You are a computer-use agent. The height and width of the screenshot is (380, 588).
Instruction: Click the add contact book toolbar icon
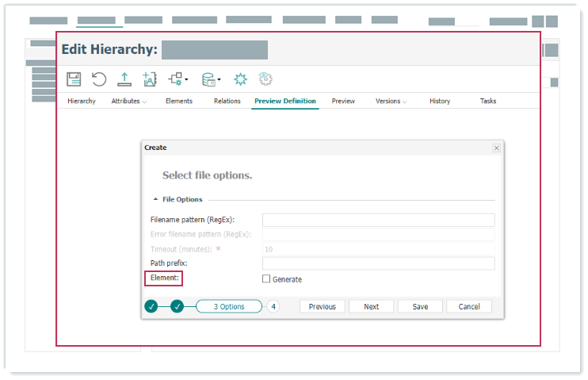150,79
